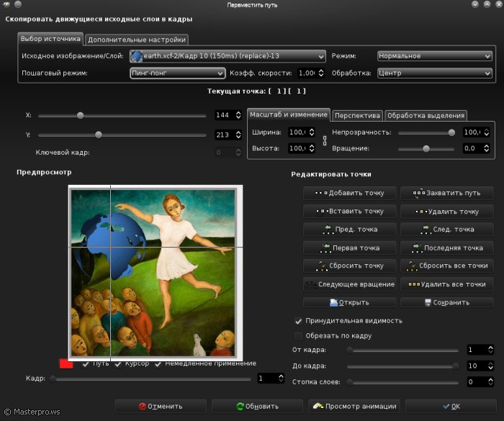Click the Обновить button

[258, 406]
